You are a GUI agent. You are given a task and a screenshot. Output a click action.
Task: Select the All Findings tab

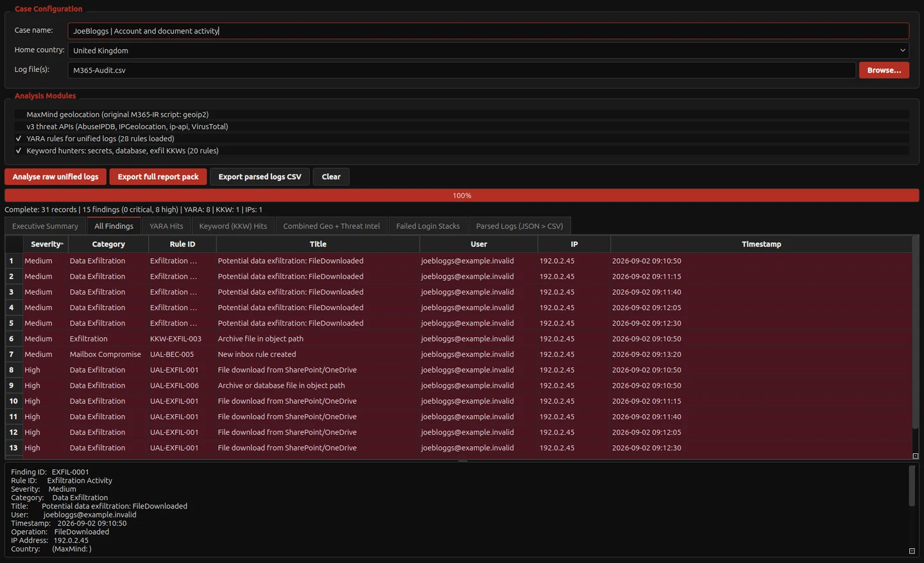[x=114, y=226]
